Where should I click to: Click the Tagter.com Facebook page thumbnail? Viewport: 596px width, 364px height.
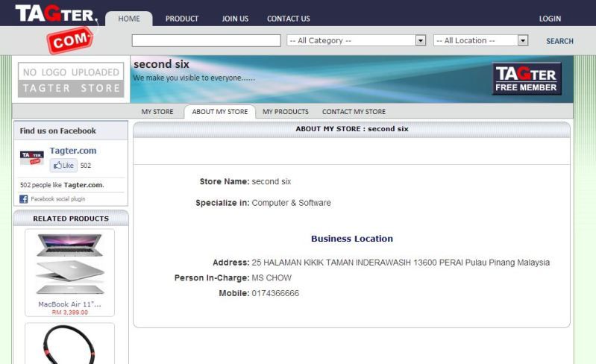31,157
